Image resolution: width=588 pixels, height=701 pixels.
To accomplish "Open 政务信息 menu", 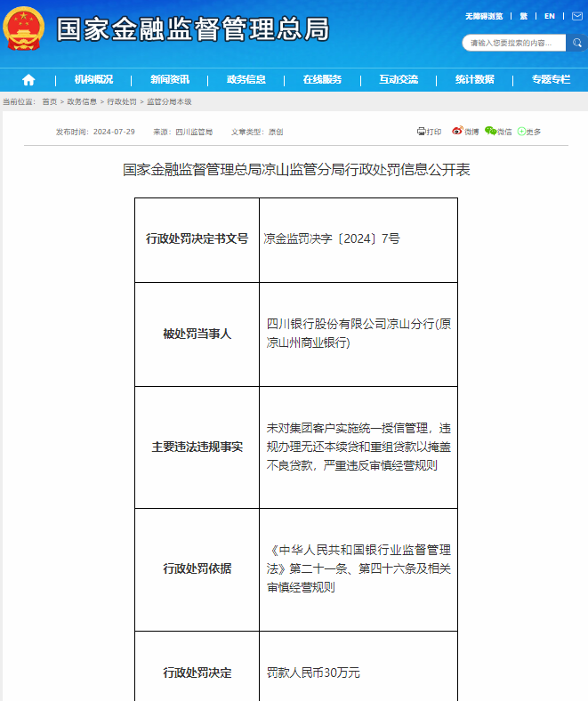I will 246,79.
